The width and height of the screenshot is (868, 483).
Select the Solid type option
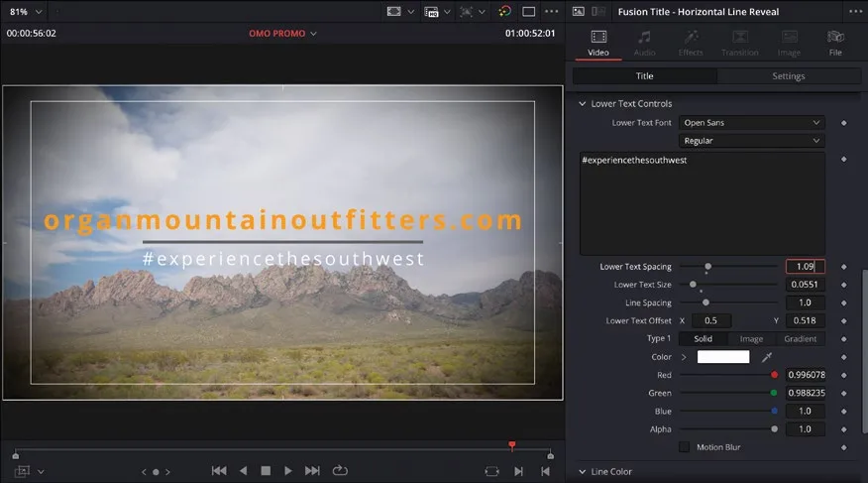[x=704, y=338]
